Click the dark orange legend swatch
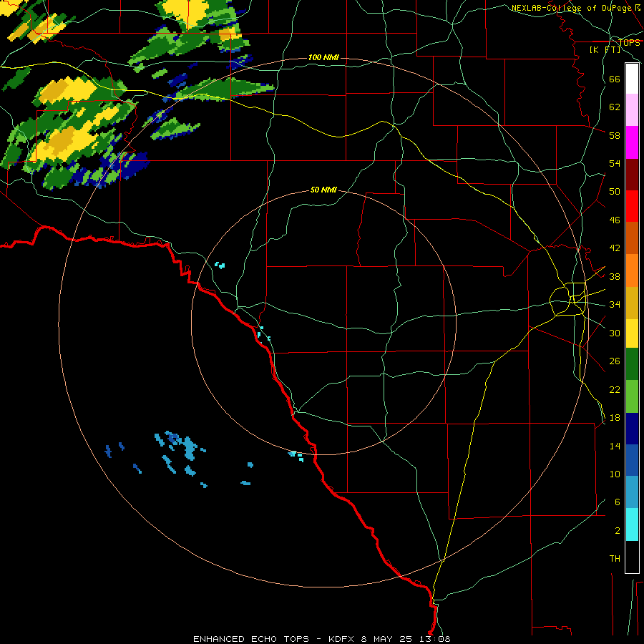This screenshot has width=644, height=644. 632,238
